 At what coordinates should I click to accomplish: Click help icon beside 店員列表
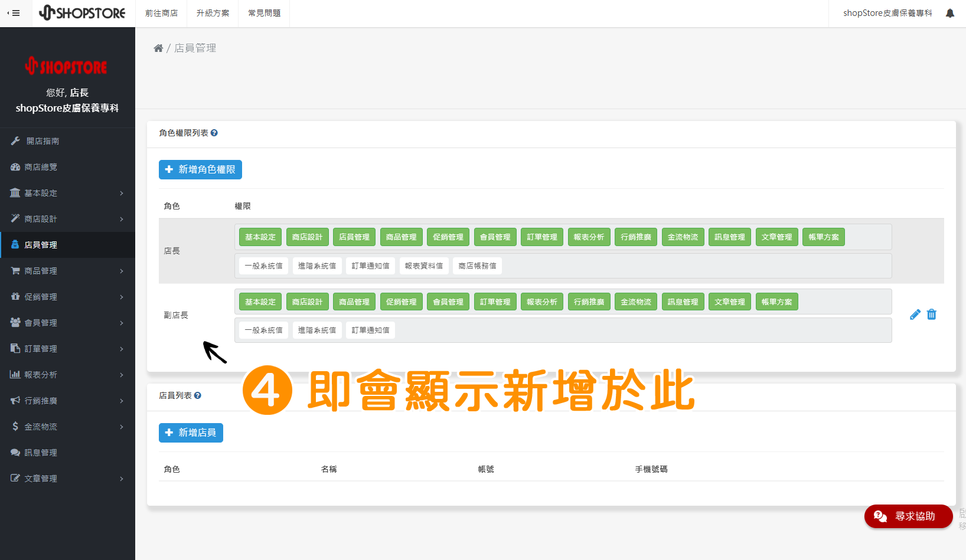[x=198, y=396]
